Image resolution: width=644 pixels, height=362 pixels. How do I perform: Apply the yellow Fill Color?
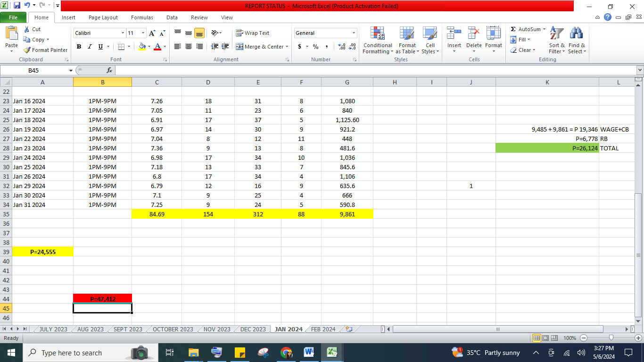[x=141, y=47]
